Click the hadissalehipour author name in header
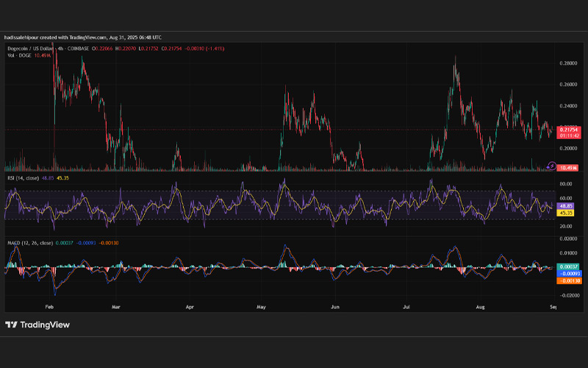Viewport: 588px width, 368px height. click(21, 38)
